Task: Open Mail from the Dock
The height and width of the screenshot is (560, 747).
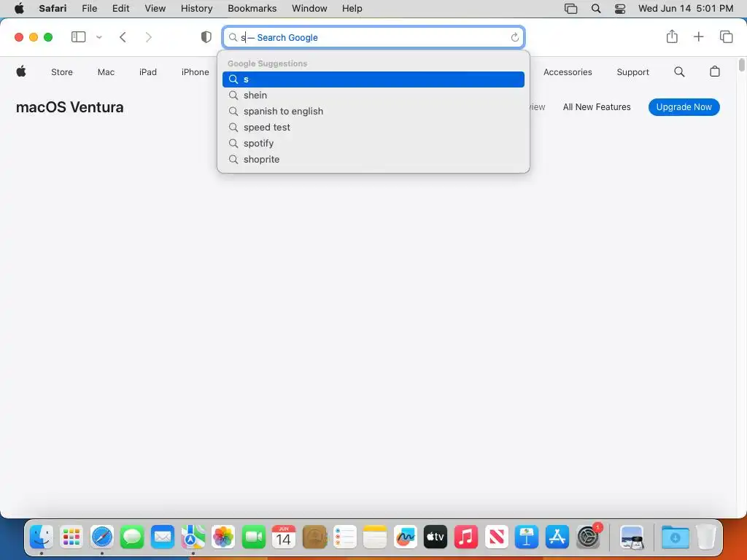Action: pos(163,537)
